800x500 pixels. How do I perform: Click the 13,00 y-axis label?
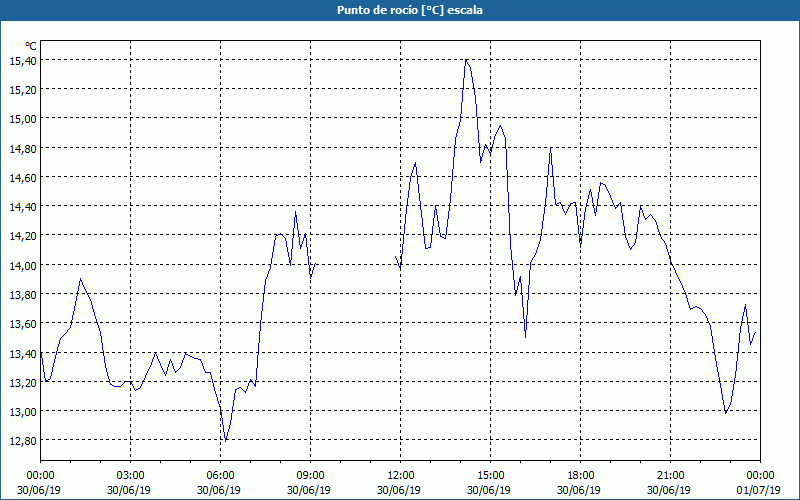22,412
